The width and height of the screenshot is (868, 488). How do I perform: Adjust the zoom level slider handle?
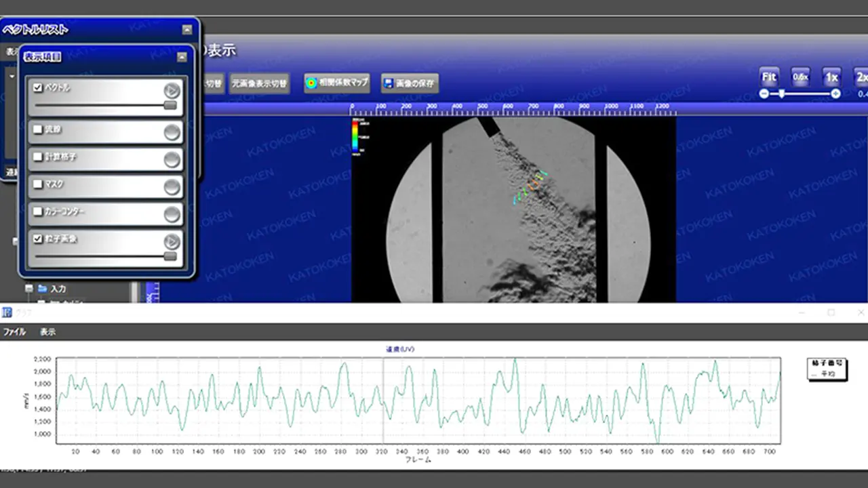782,94
